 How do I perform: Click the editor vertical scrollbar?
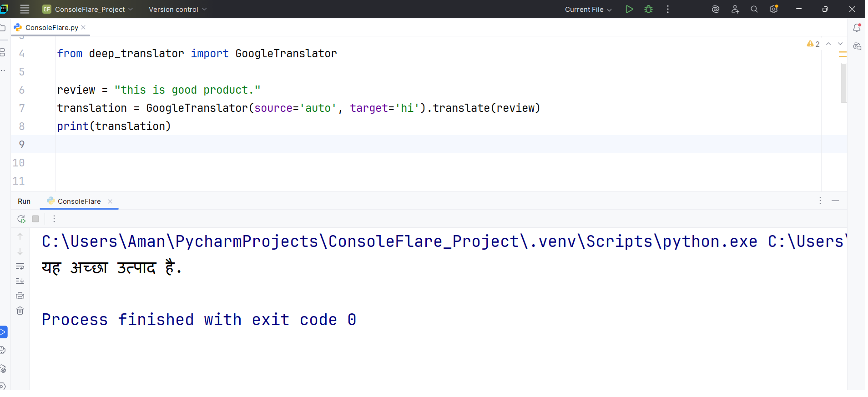(x=844, y=83)
